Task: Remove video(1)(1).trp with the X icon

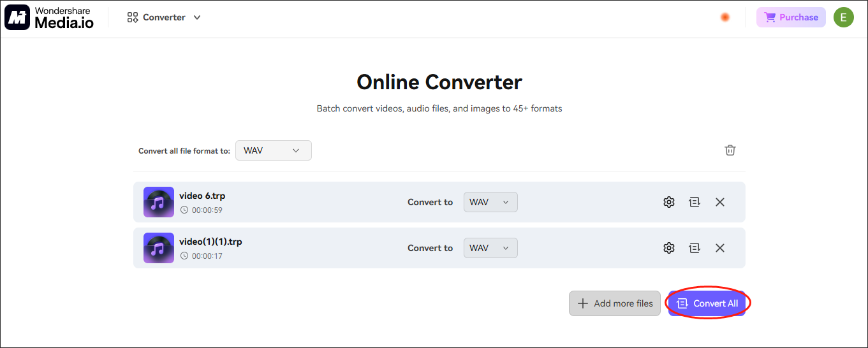Action: [x=720, y=248]
